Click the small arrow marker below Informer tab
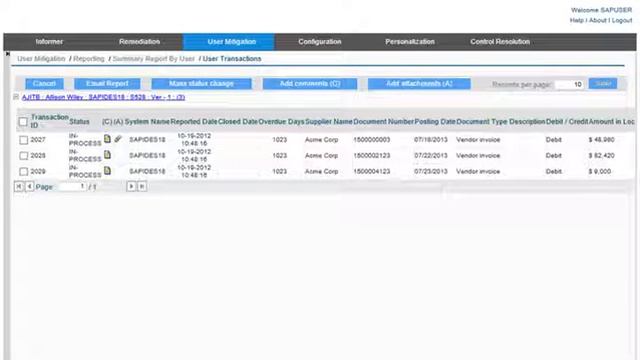 pyautogui.click(x=8, y=54)
